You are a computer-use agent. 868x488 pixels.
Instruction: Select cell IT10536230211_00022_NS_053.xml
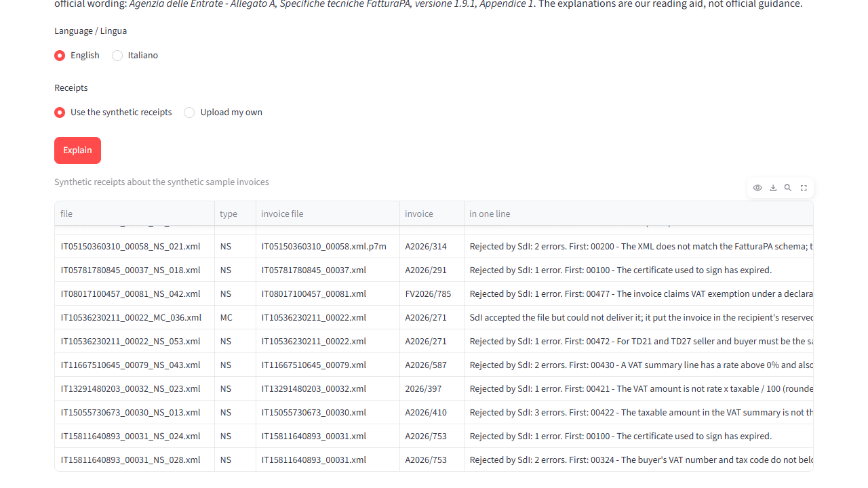coord(134,342)
